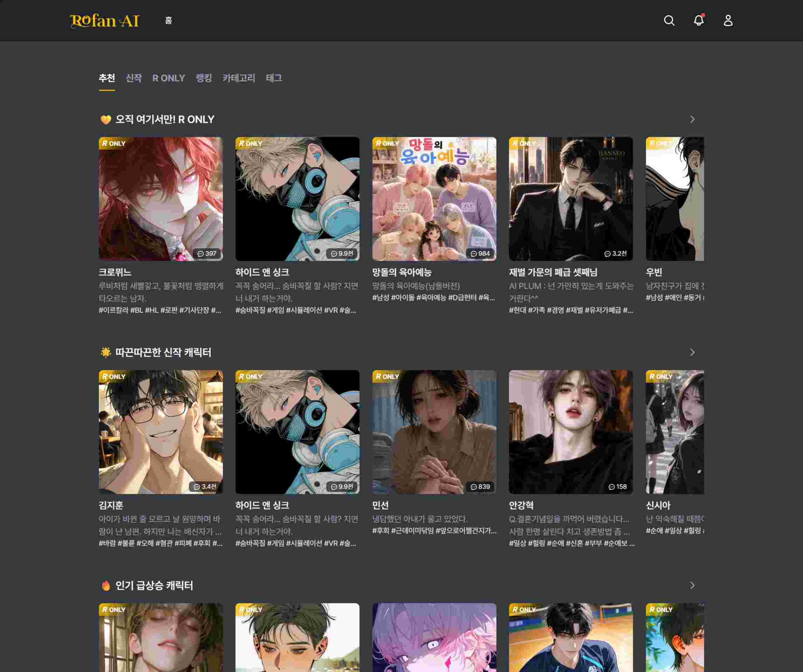Open 하이드 앤 싱크 thumbnail in R ONLY section

[x=298, y=199]
